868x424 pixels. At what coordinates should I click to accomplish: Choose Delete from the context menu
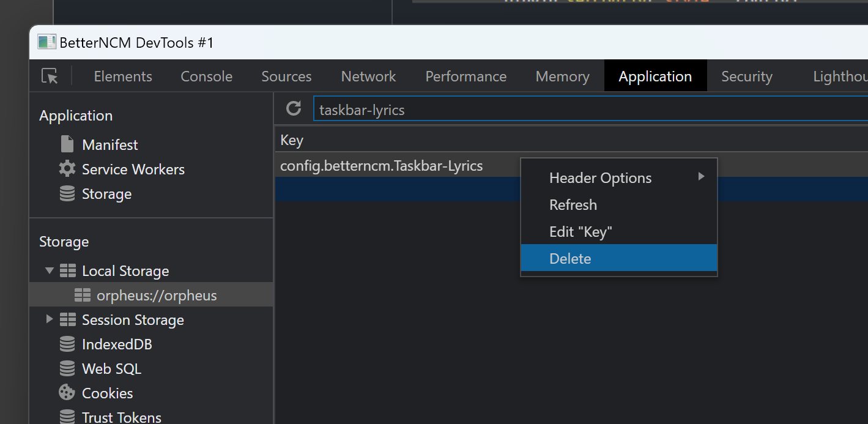click(x=569, y=258)
